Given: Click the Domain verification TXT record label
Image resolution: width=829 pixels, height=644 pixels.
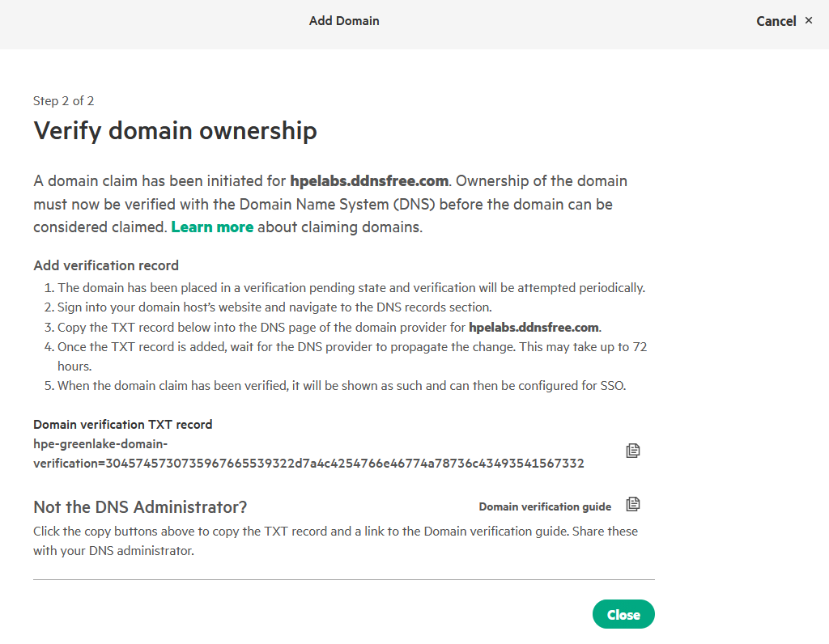Looking at the screenshot, I should click(122, 424).
